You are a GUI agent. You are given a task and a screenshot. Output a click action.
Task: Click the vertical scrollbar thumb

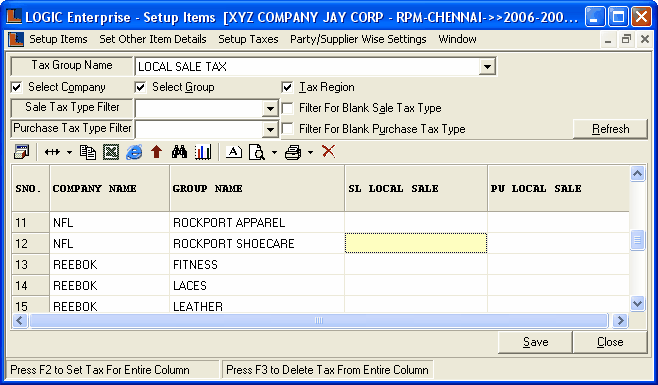coord(637,240)
